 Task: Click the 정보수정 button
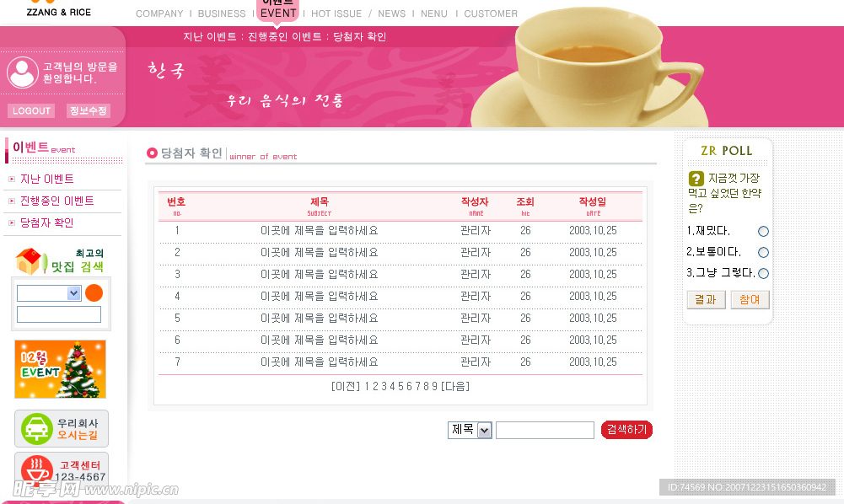pos(89,110)
